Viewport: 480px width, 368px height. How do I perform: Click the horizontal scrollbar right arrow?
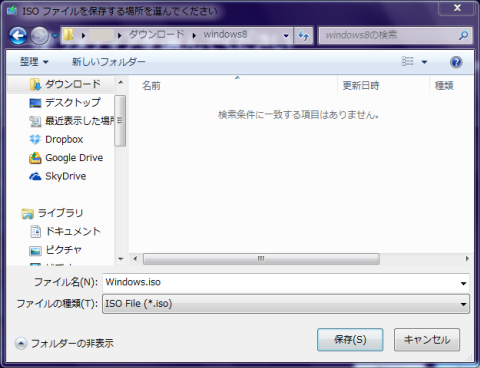[x=467, y=259]
